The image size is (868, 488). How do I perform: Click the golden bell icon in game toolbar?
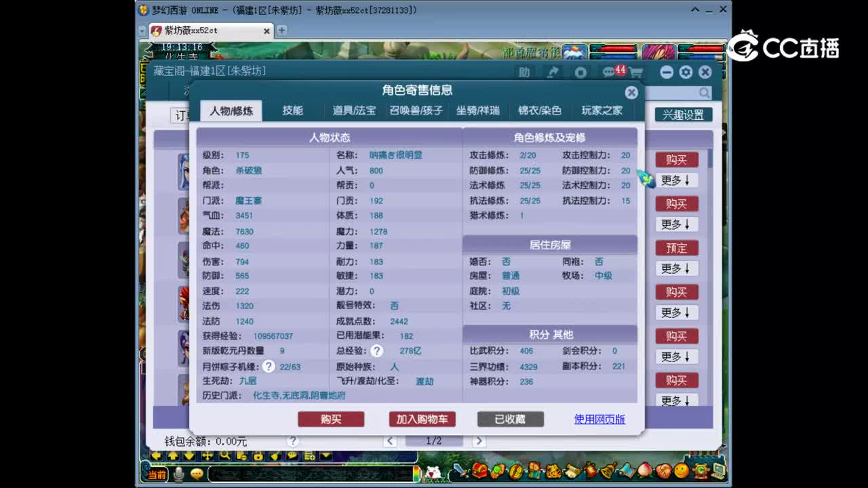(x=608, y=470)
